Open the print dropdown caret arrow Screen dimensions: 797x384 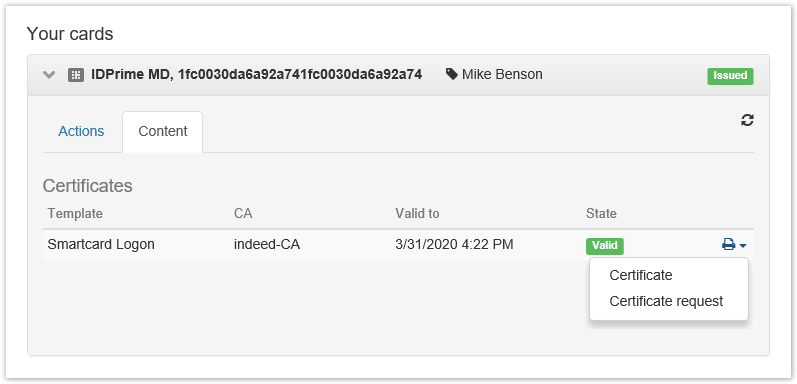pyautogui.click(x=743, y=246)
